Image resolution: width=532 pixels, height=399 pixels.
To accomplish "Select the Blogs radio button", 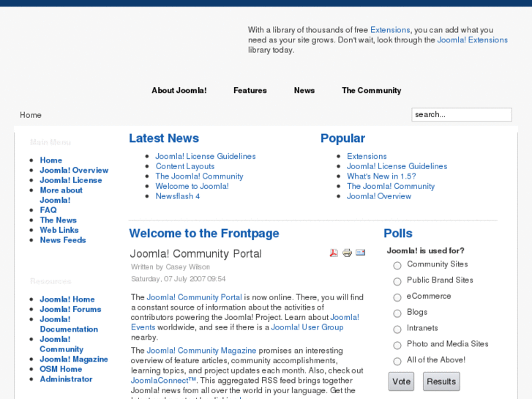I will [397, 313].
